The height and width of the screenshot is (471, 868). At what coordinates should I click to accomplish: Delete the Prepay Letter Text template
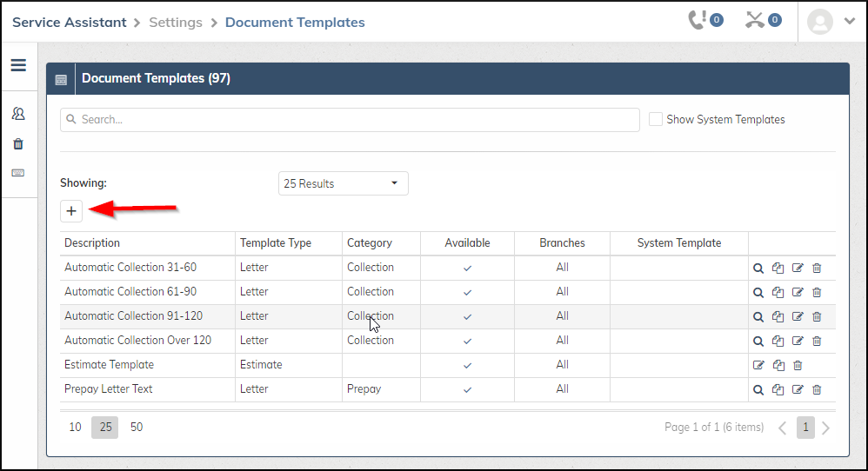(817, 389)
